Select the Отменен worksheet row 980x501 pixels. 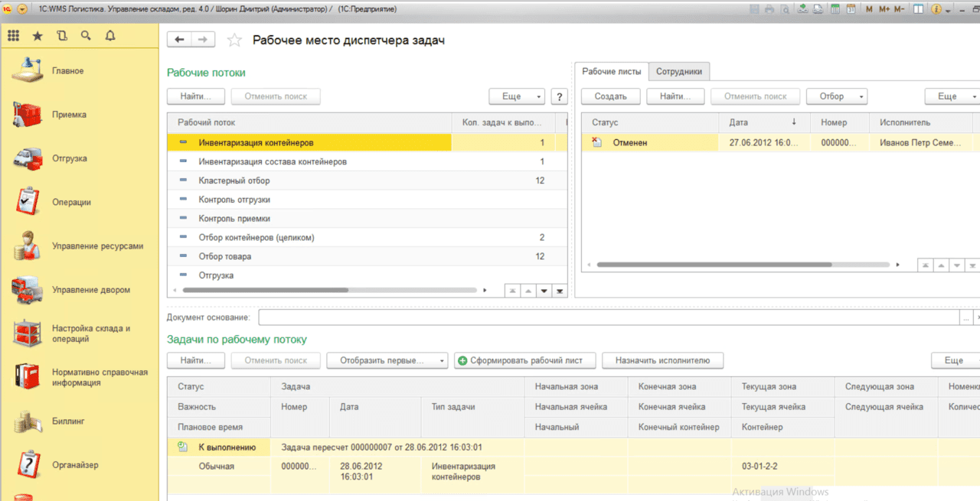[x=780, y=142]
